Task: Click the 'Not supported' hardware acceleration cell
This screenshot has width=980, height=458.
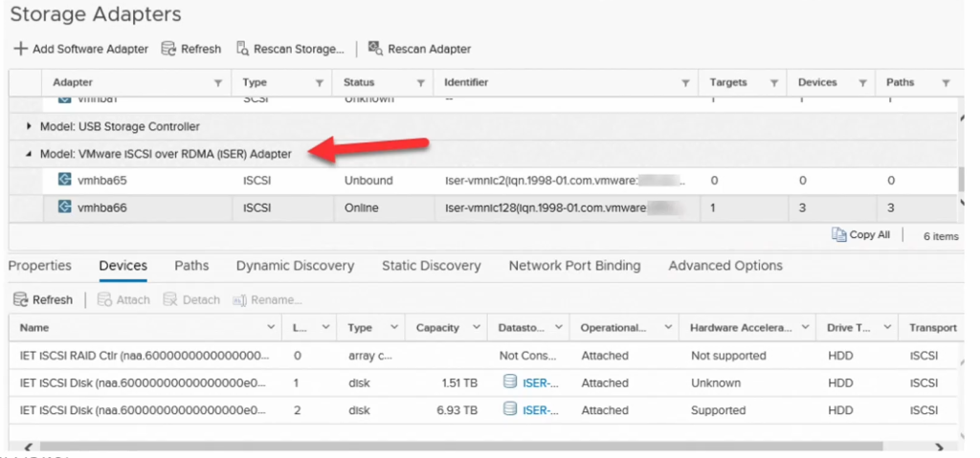Action: [x=728, y=356]
